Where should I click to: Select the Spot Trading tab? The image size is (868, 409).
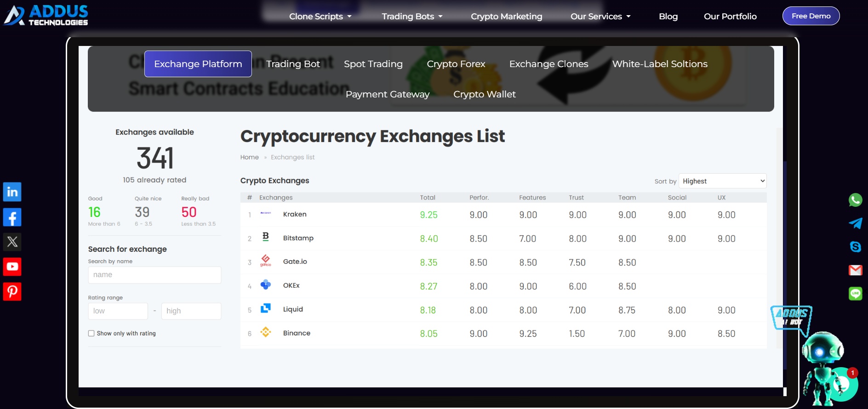(373, 64)
